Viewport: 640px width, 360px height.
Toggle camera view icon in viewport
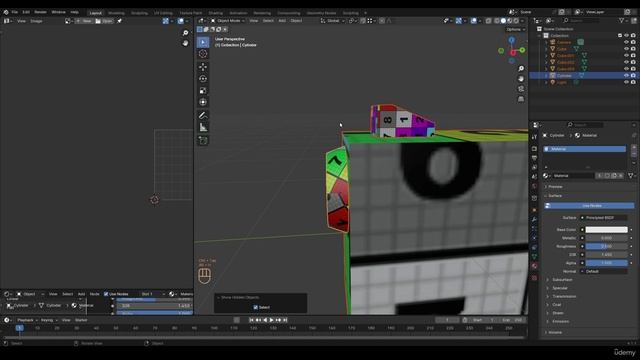(x=521, y=89)
